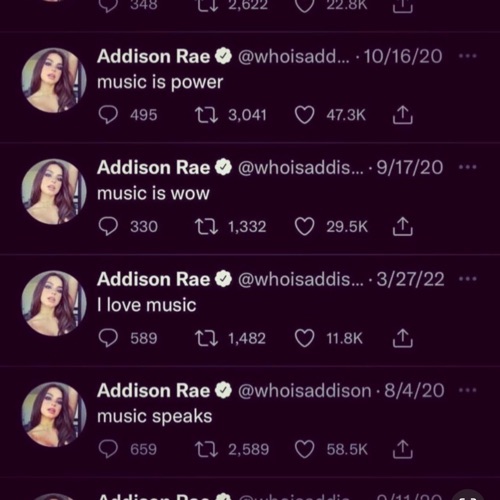The image size is (500, 500).
Task: Reply to the "music is power" tweet
Action: (108, 115)
